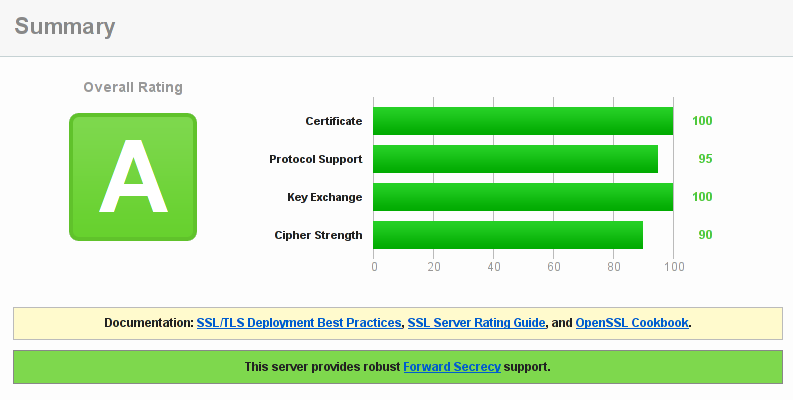The image size is (793, 400).
Task: Click the Protocol Support score value 95
Action: tap(705, 159)
